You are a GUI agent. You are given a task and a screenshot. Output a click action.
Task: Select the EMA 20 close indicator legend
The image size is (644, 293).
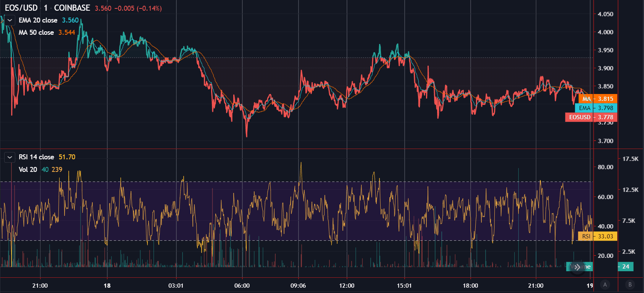click(38, 20)
